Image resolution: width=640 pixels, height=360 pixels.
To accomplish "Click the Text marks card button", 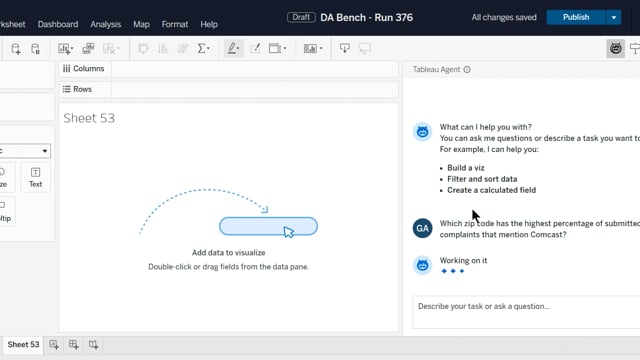I will (36, 177).
